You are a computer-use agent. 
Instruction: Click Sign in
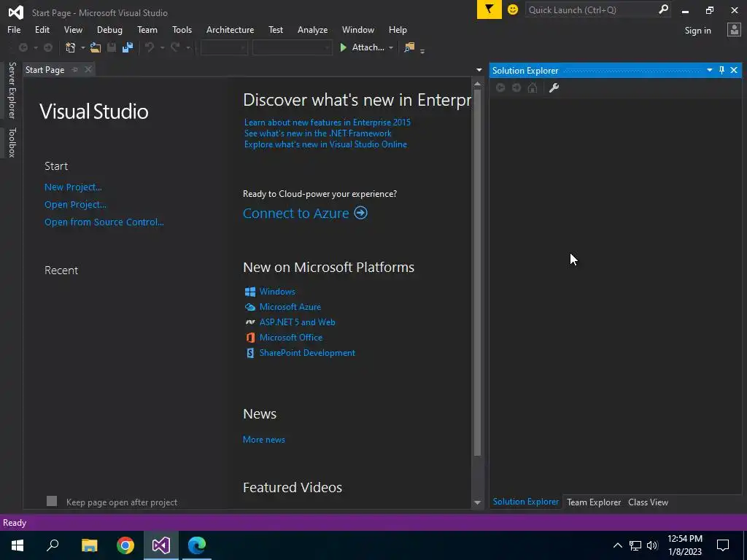click(x=697, y=31)
